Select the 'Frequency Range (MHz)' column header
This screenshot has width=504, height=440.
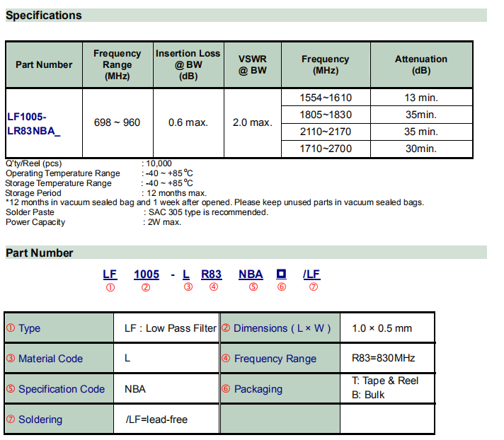pyautogui.click(x=118, y=64)
